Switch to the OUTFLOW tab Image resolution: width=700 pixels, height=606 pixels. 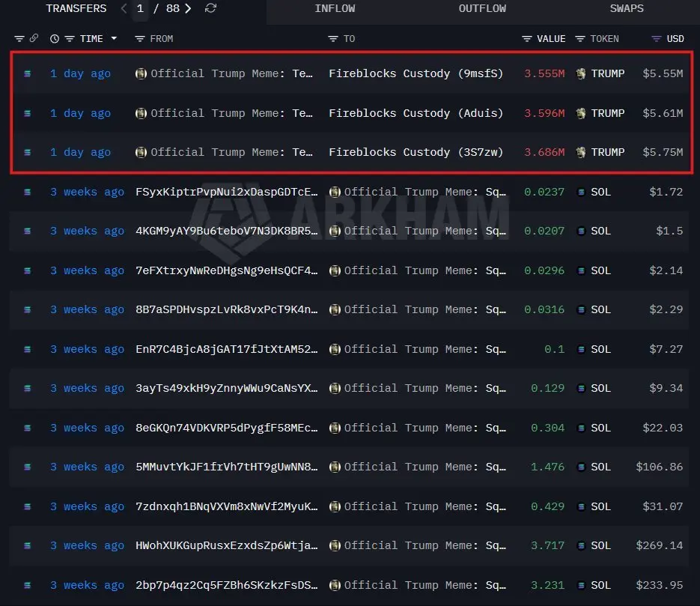click(x=482, y=8)
